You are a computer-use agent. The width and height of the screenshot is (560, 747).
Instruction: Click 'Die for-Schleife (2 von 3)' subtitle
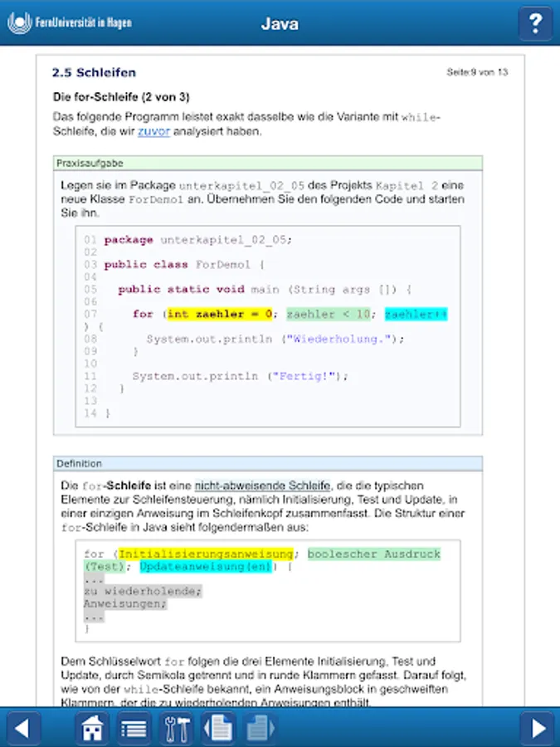tap(121, 97)
